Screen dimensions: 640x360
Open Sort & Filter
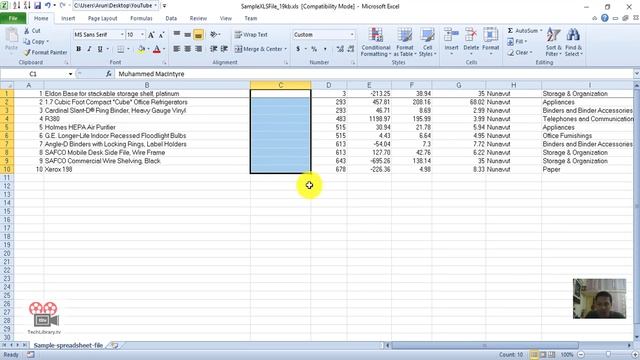[553, 42]
